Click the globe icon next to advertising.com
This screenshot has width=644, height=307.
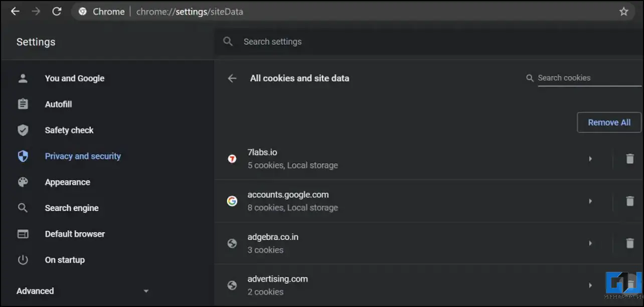(232, 285)
